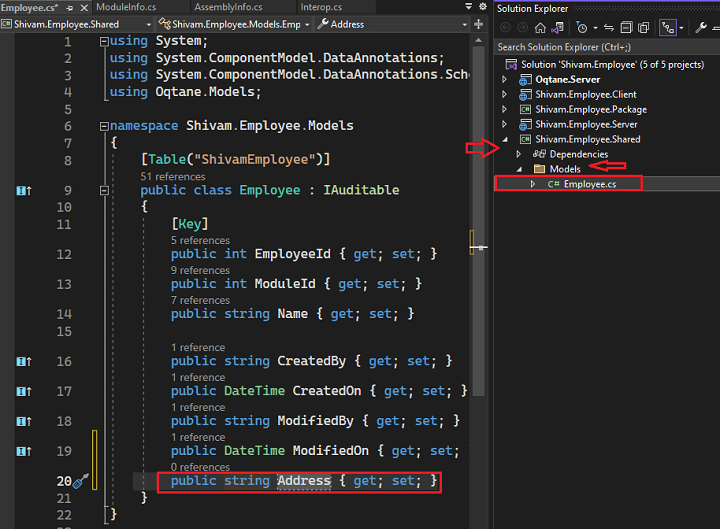Switch to the ModuleInfo.cs tab
The height and width of the screenshot is (529, 720).
click(x=126, y=7)
